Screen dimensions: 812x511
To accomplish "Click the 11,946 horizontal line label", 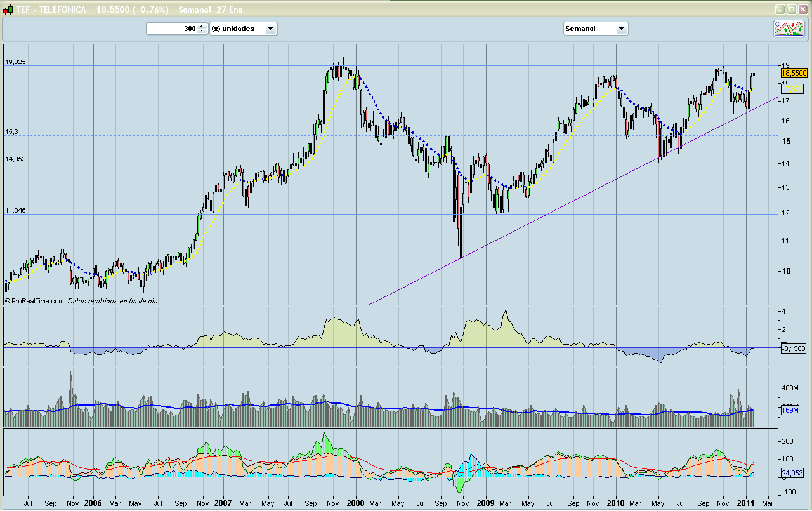I will coord(15,210).
